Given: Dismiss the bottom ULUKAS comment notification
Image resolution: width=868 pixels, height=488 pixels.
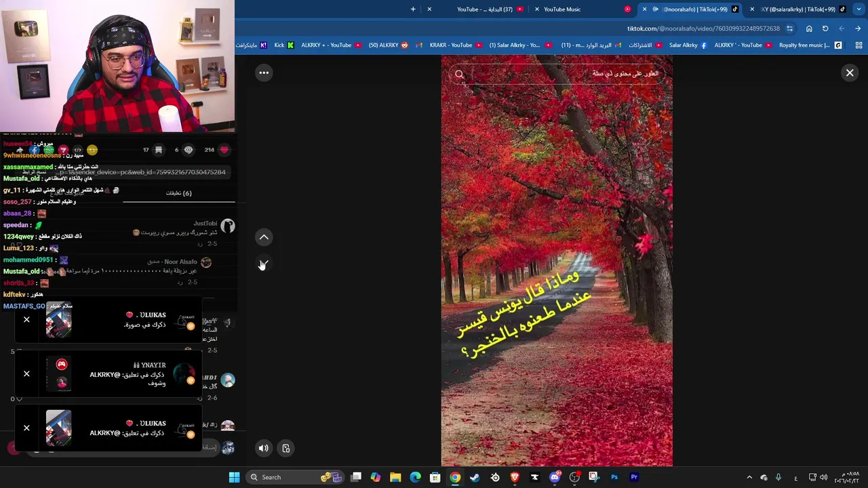Looking at the screenshot, I should coord(26,428).
